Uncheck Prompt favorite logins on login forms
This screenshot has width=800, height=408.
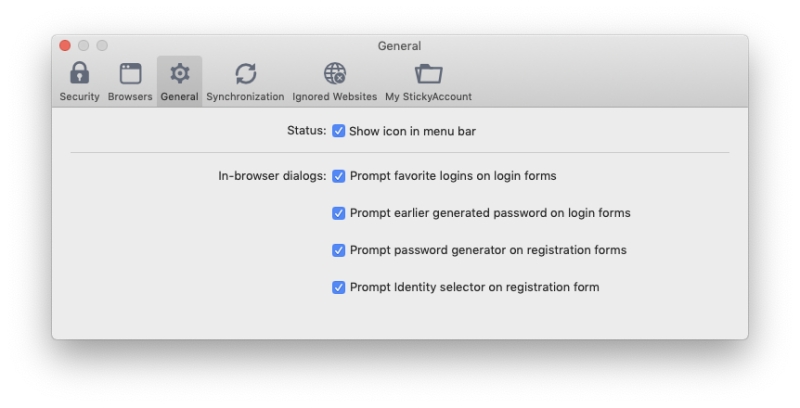point(338,176)
